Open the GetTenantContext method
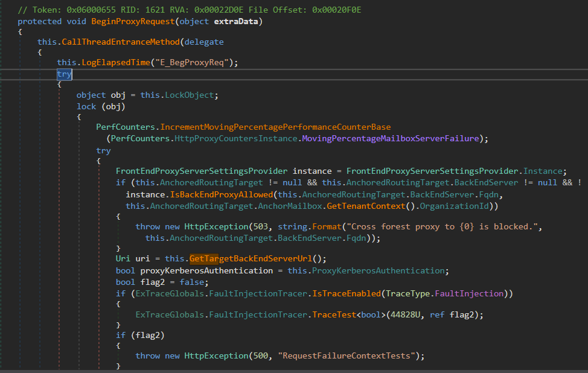This screenshot has height=373, width=588. click(366, 206)
